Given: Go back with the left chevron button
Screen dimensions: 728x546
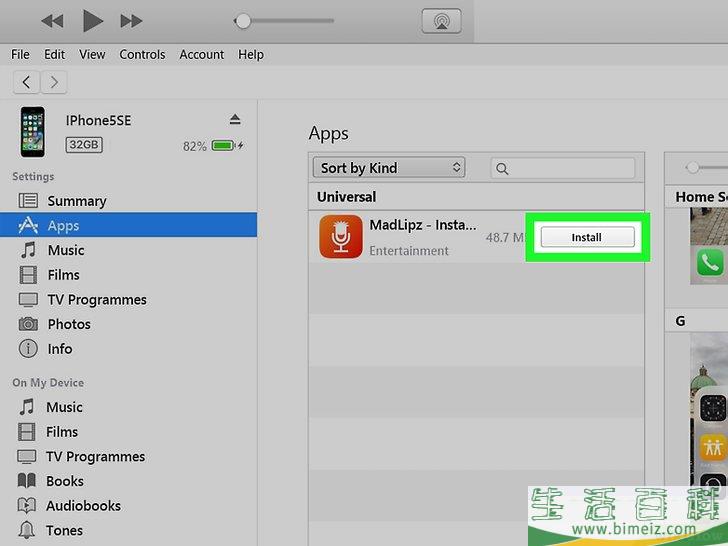Looking at the screenshot, I should (x=26, y=82).
